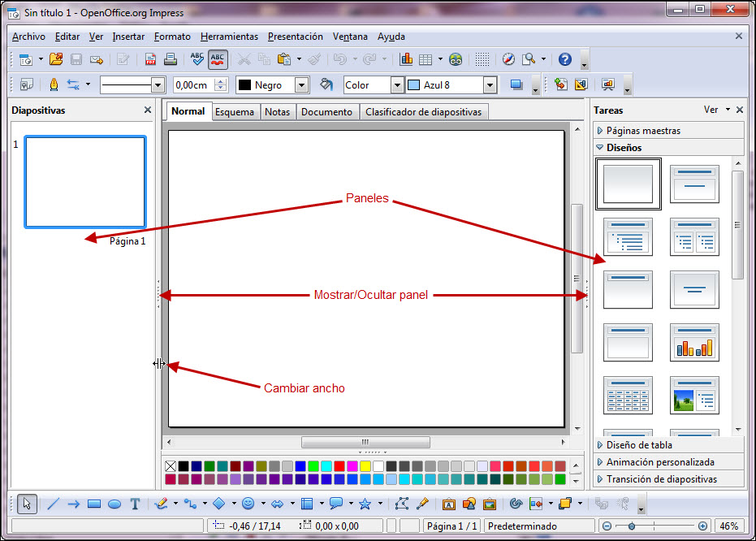This screenshot has width=756, height=541.
Task: Click the Paste clipboard icon
Action: (x=284, y=59)
